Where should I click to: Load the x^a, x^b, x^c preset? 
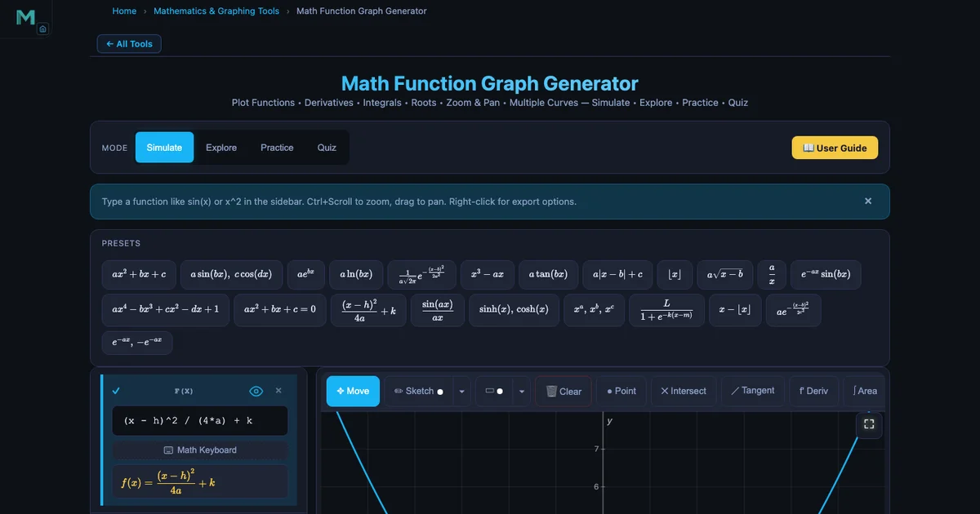click(x=594, y=309)
